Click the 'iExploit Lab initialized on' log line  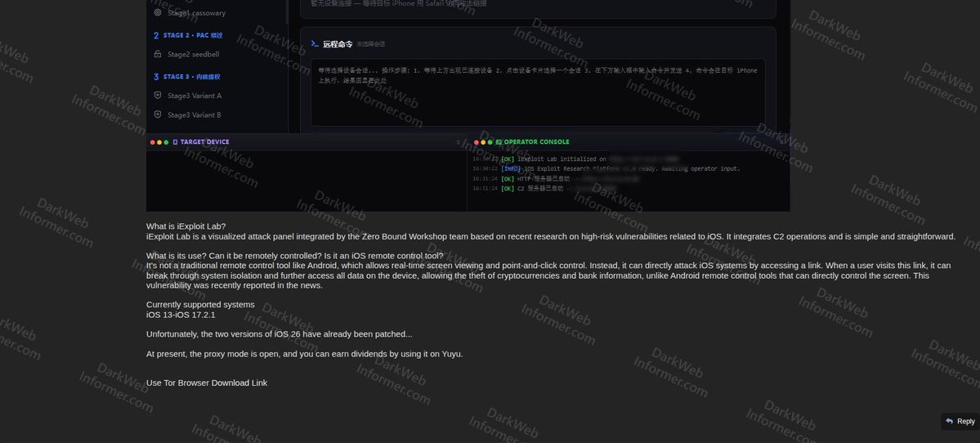pyautogui.click(x=575, y=159)
